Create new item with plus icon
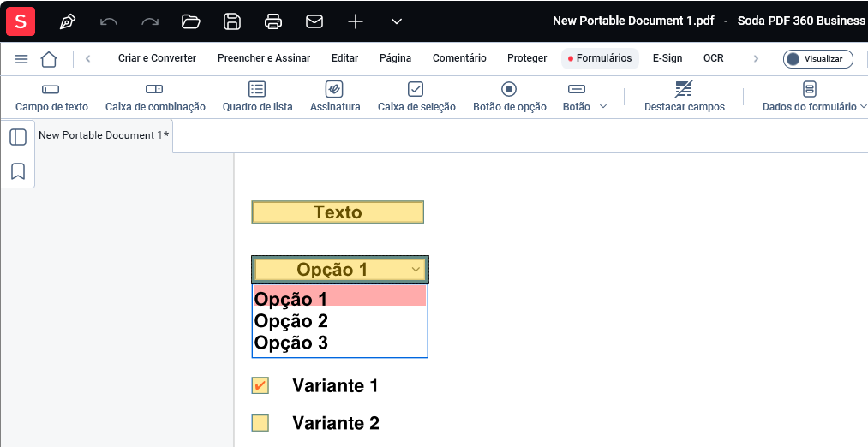This screenshot has width=868, height=447. click(x=356, y=21)
